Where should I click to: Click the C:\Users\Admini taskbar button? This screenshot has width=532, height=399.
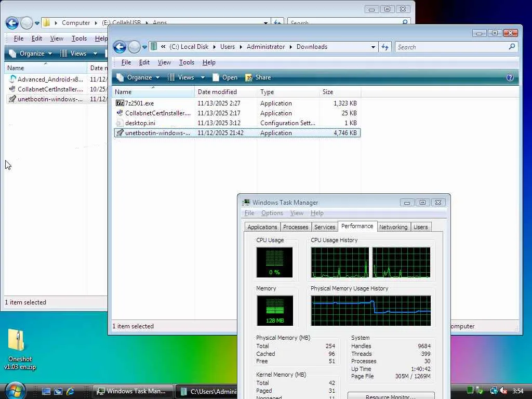click(x=208, y=391)
